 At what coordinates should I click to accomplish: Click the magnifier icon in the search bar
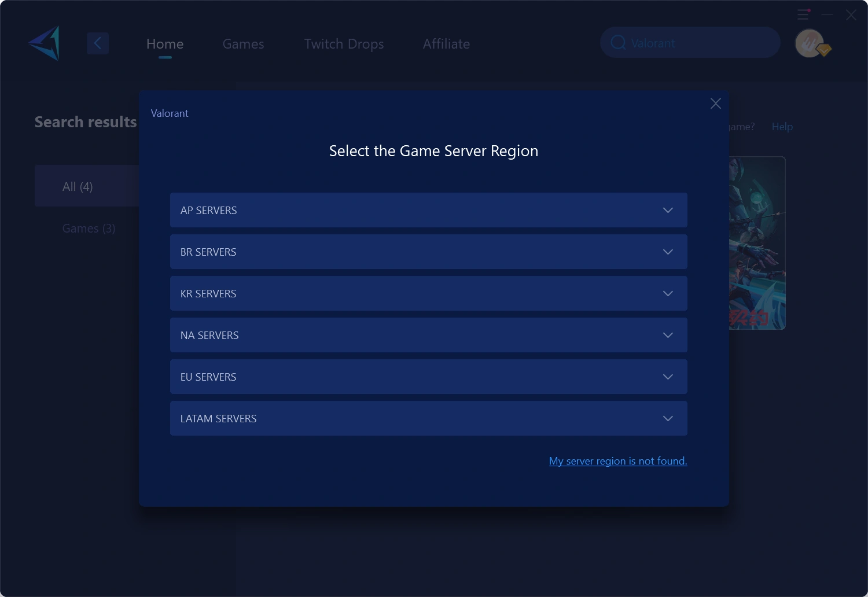pyautogui.click(x=618, y=42)
